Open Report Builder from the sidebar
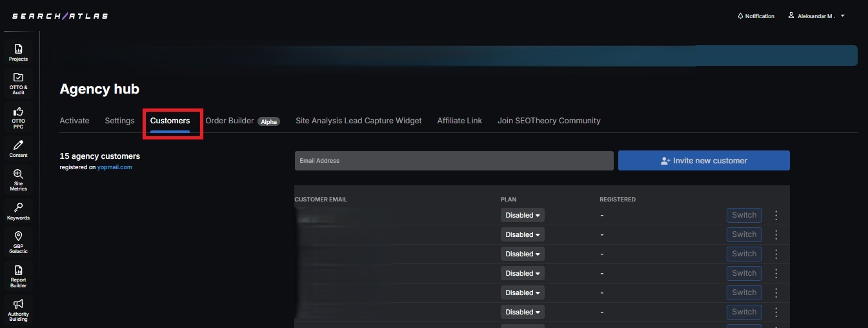Image resolution: width=868 pixels, height=328 pixels. (x=18, y=276)
